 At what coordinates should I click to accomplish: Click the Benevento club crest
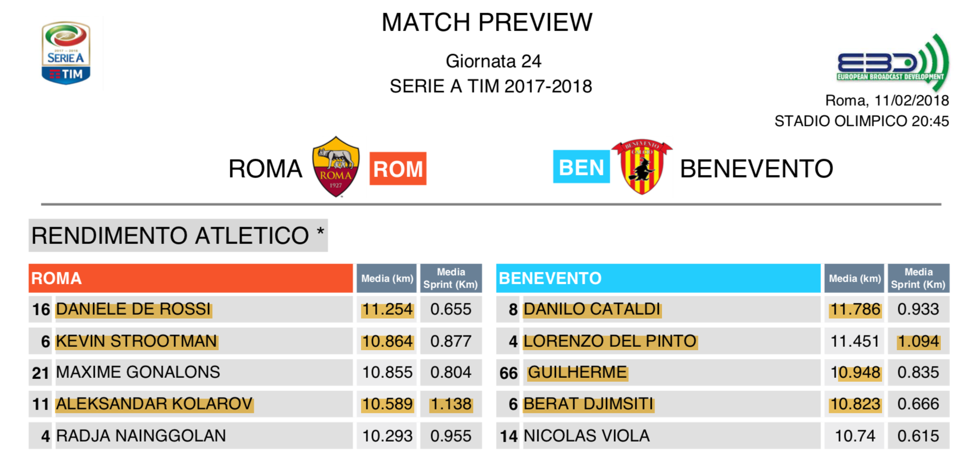642,167
